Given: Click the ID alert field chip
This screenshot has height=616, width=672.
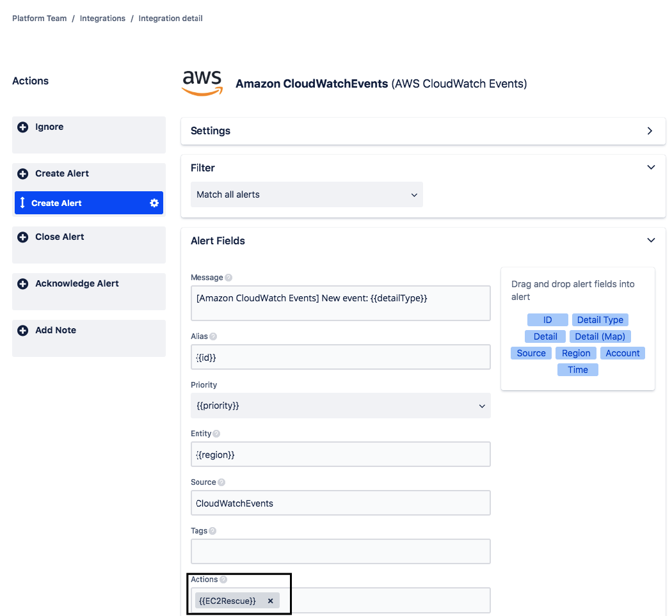Looking at the screenshot, I should pos(548,320).
